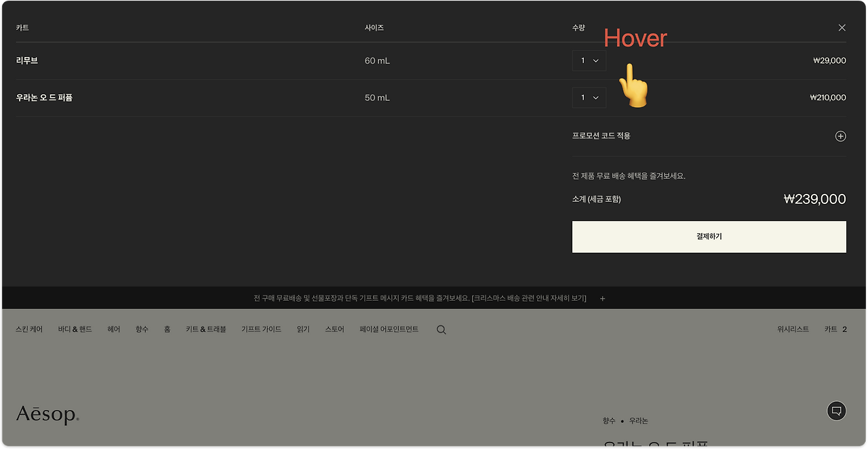
Task: Click the 결제하기 checkout button
Action: [709, 237]
